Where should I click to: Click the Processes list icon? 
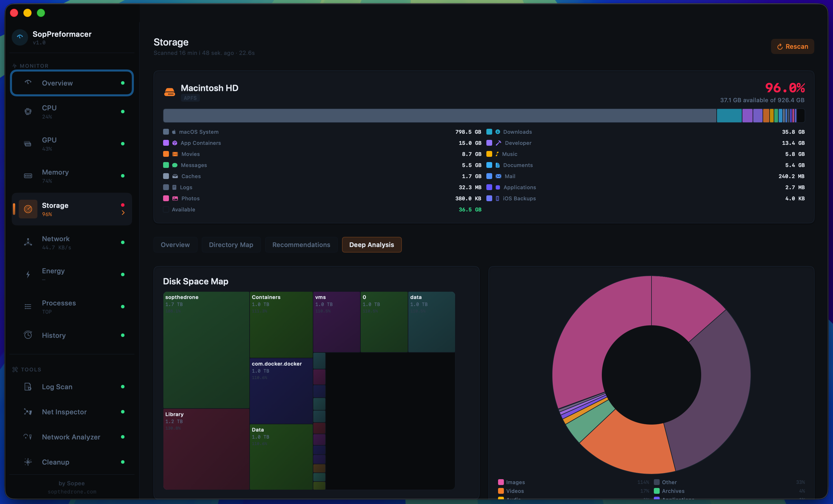click(x=28, y=306)
